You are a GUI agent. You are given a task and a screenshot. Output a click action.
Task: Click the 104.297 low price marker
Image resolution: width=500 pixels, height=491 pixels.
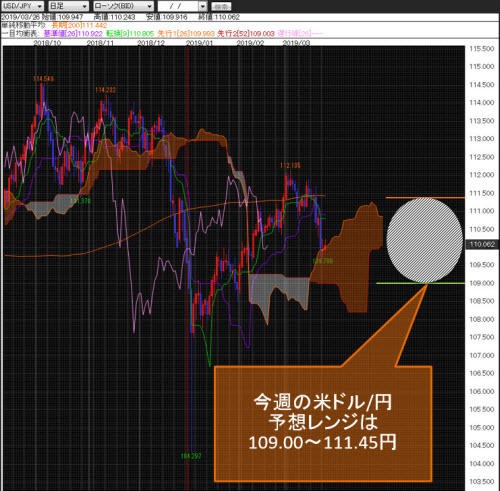[191, 456]
